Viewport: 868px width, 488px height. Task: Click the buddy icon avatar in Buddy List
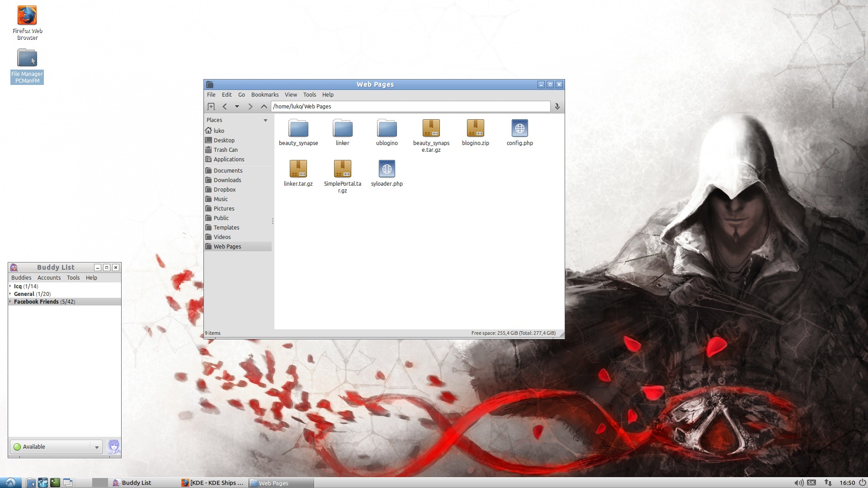pos(113,446)
